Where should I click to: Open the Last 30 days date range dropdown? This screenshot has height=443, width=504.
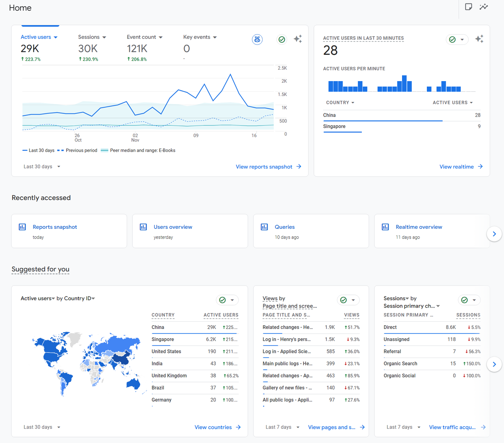tap(42, 166)
